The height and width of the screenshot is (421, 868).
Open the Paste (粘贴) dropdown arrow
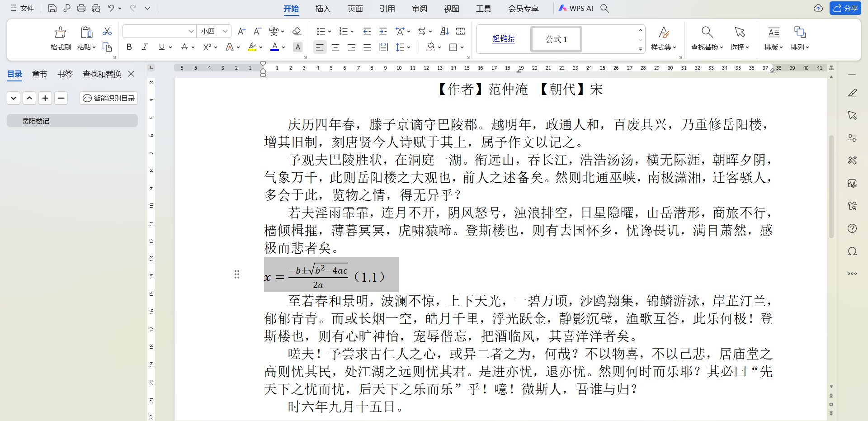tap(94, 47)
